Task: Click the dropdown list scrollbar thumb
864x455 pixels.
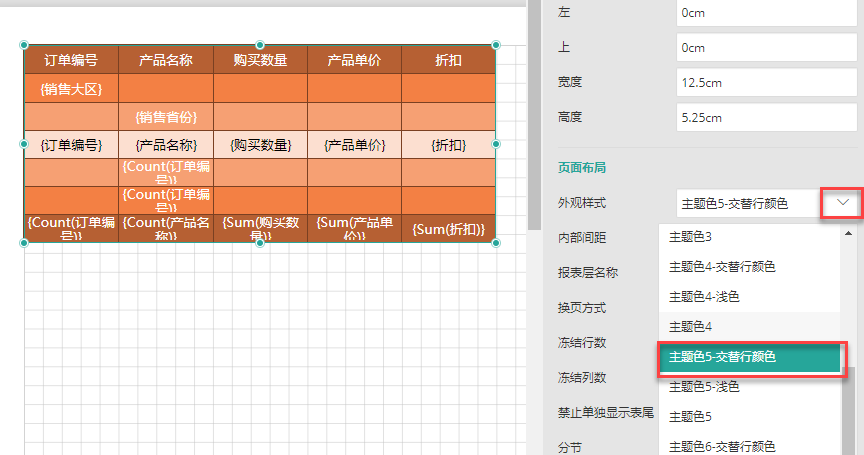Action: [x=848, y=410]
